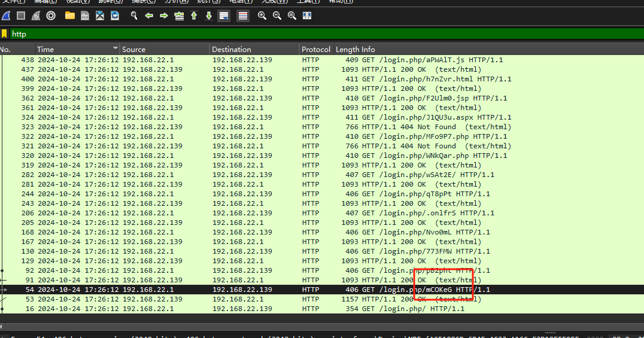Open a capture file via folder icon
This screenshot has width=644, height=338.
[70, 16]
